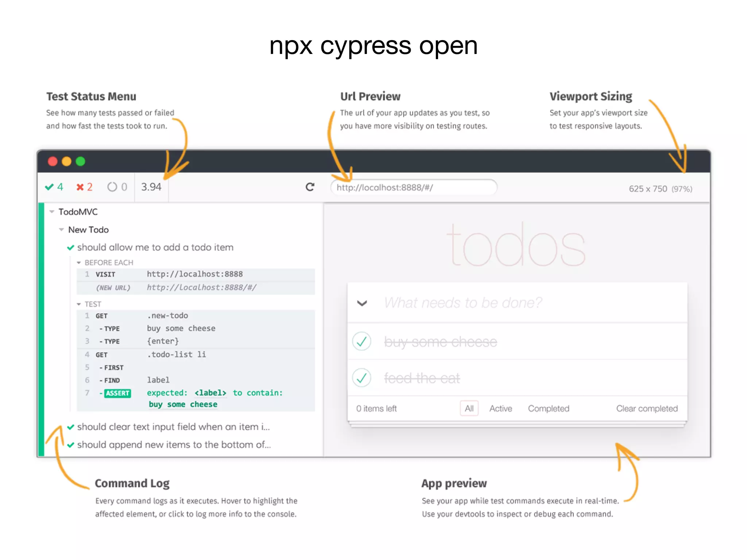Expand test should append new items
747x560 pixels.
click(x=169, y=445)
